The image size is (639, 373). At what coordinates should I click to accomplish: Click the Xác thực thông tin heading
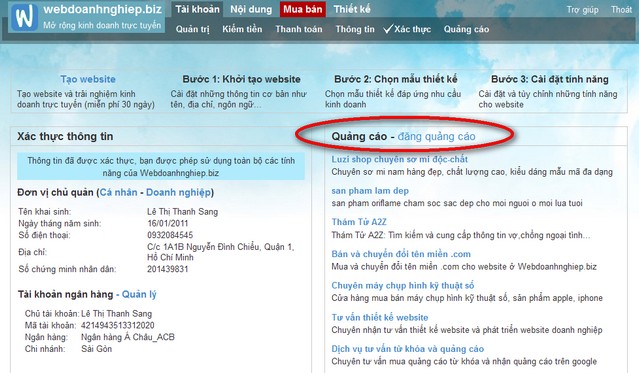65,136
